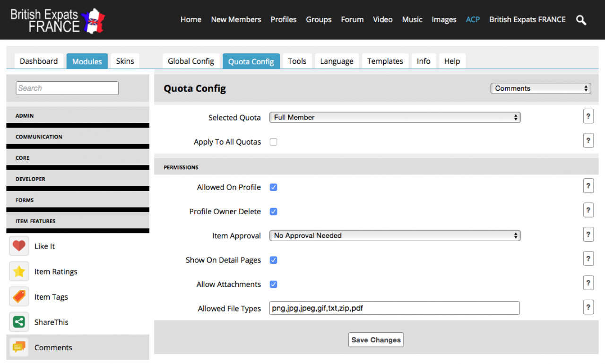The height and width of the screenshot is (364, 605).
Task: Open the search magnifier in header
Action: click(x=581, y=20)
